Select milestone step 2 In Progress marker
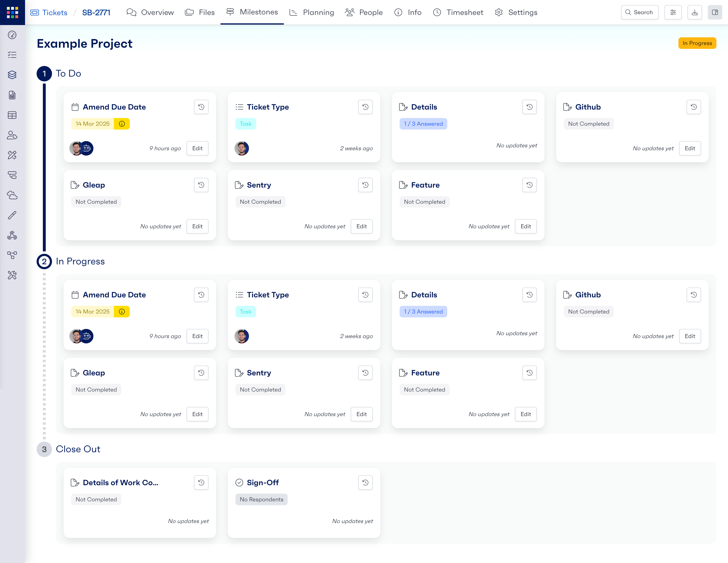 pos(44,261)
